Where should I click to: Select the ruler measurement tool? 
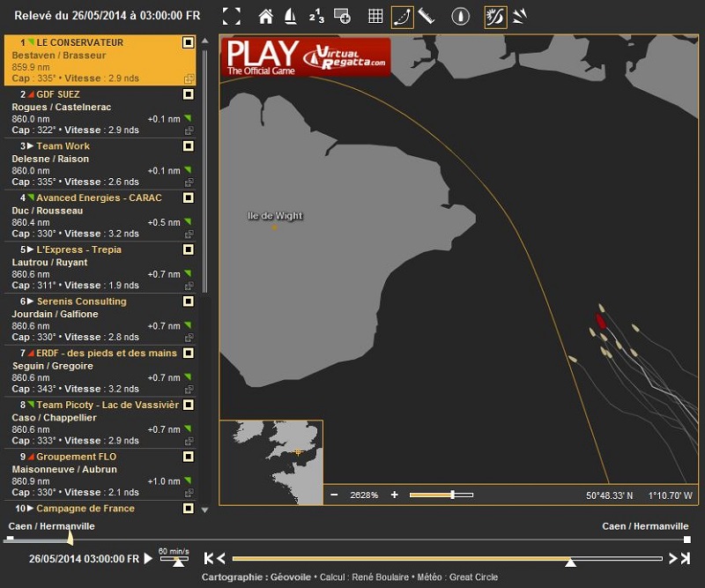click(427, 16)
